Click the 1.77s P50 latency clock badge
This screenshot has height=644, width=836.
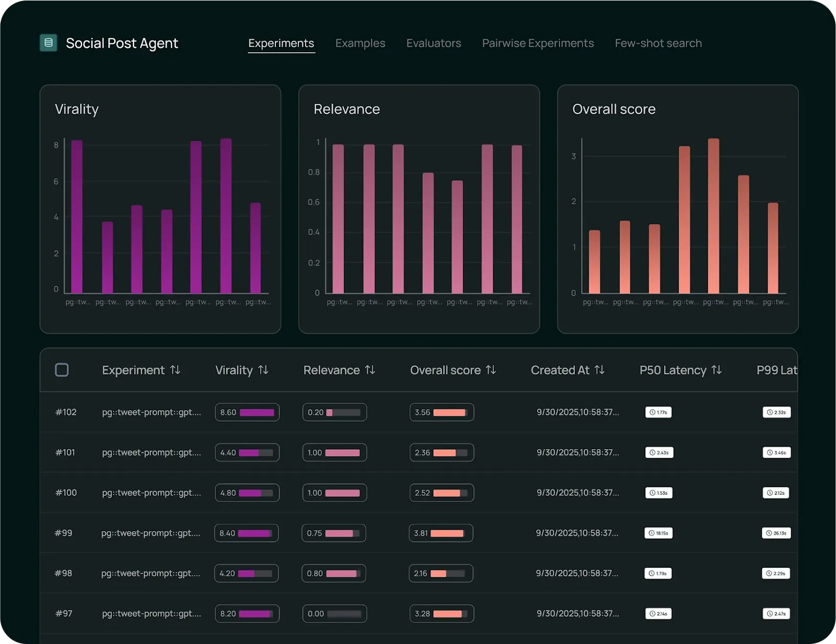658,412
